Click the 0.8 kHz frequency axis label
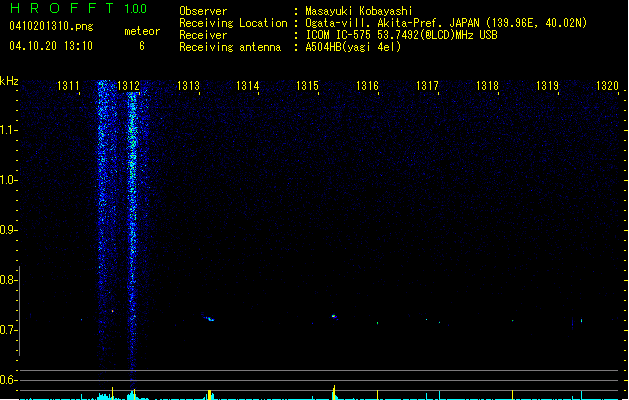The height and width of the screenshot is (400, 629). tap(8, 280)
